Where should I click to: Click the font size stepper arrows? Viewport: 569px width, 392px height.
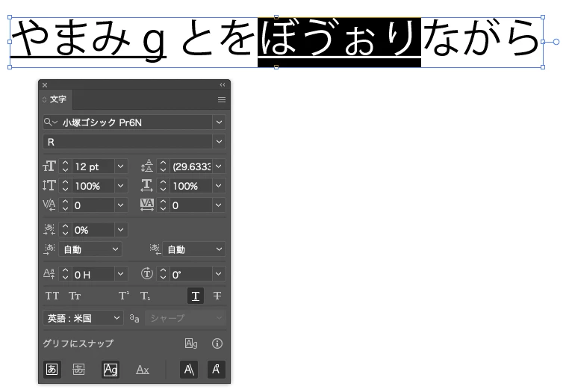[x=65, y=167]
